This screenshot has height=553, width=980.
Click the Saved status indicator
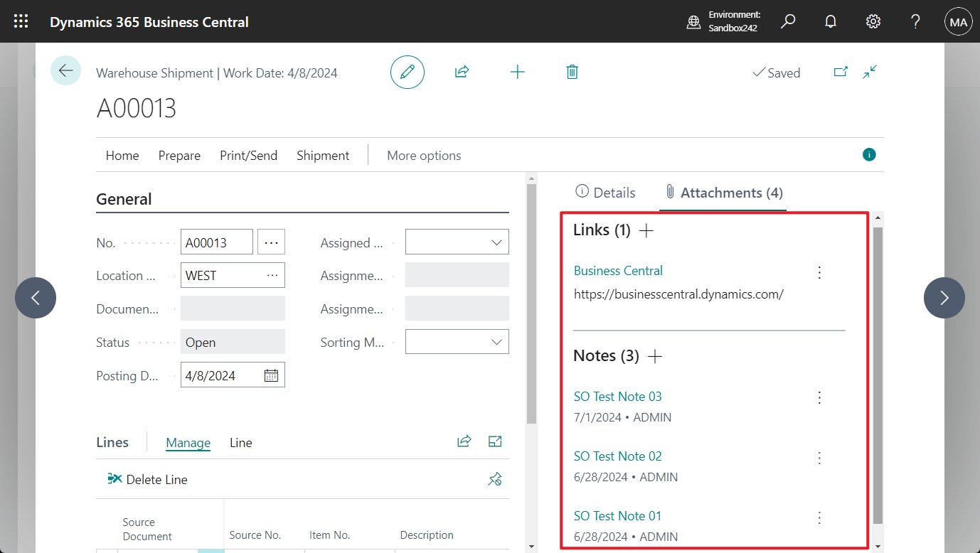[x=776, y=73]
